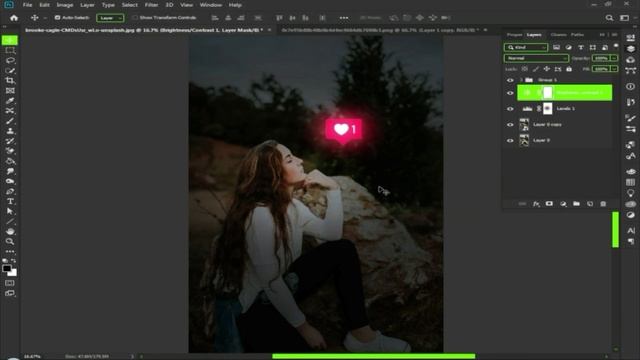Filter layers by adjustment layer icon

(x=569, y=47)
